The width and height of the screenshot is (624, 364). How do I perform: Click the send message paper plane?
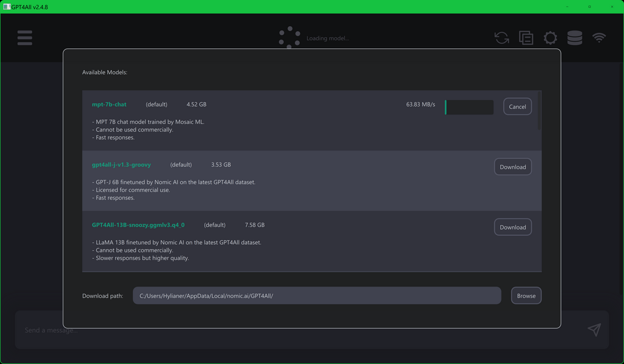click(594, 329)
